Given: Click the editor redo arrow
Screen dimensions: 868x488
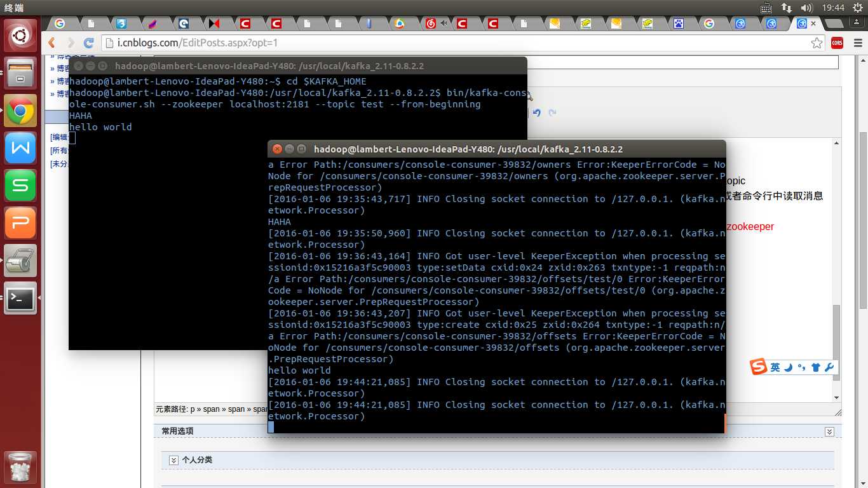Looking at the screenshot, I should coord(552,112).
